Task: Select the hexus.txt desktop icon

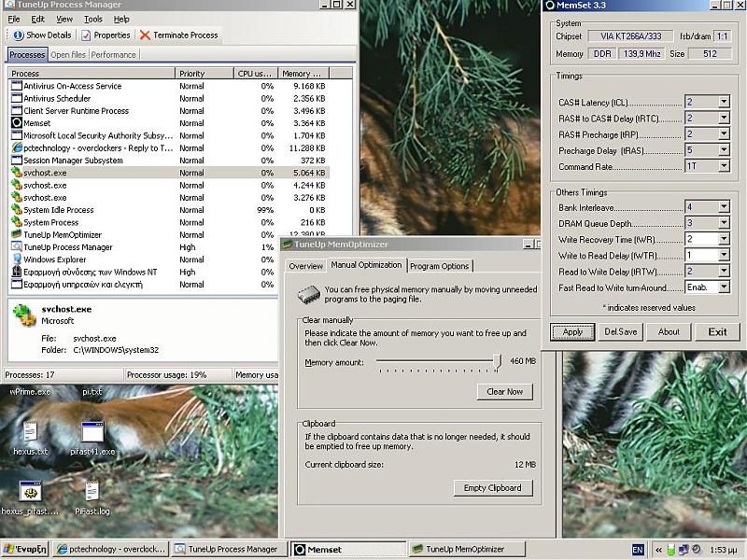Action: (x=30, y=431)
